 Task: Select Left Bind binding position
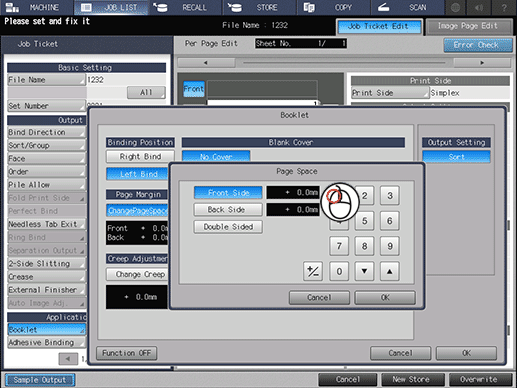[138, 174]
